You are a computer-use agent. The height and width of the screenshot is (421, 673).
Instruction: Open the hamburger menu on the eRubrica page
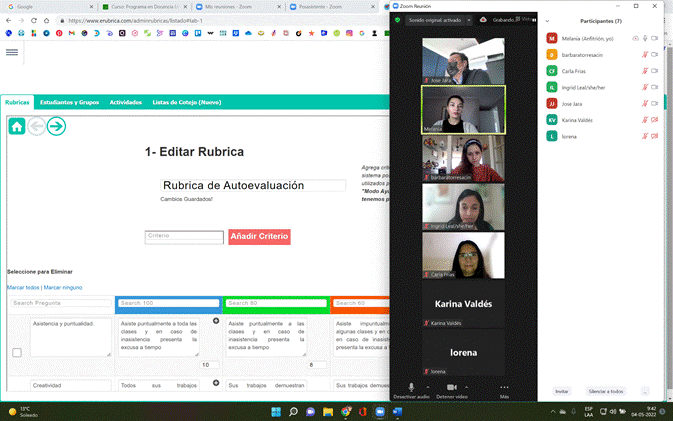click(12, 52)
